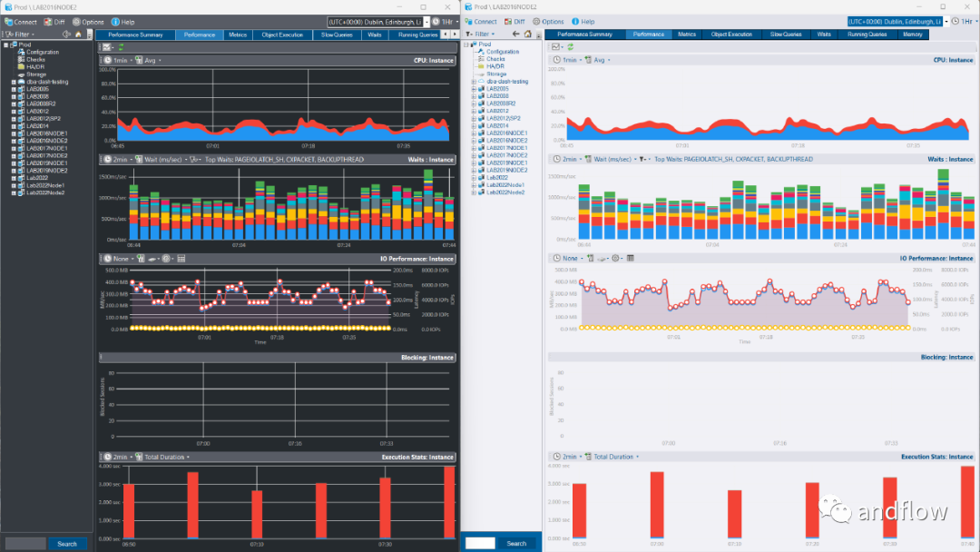
Task: Select LAB2008R2 in dark window tree
Action: coord(41,103)
